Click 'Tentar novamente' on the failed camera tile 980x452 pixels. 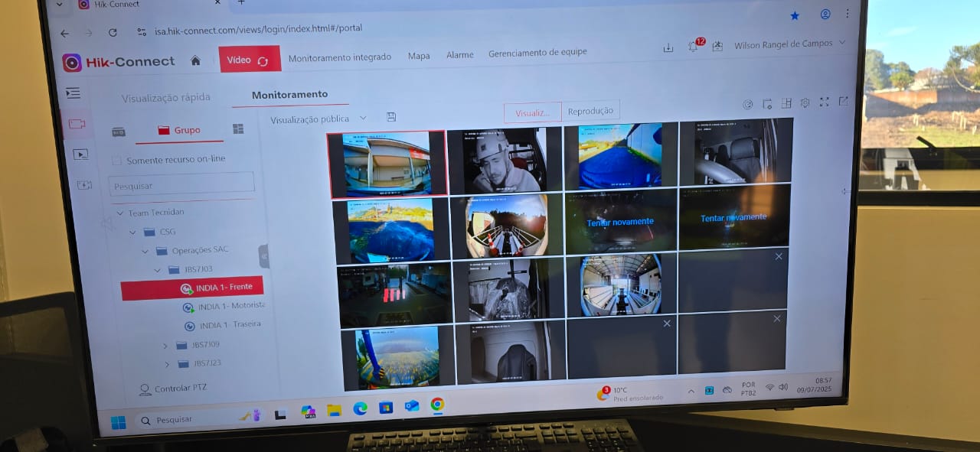(x=620, y=222)
